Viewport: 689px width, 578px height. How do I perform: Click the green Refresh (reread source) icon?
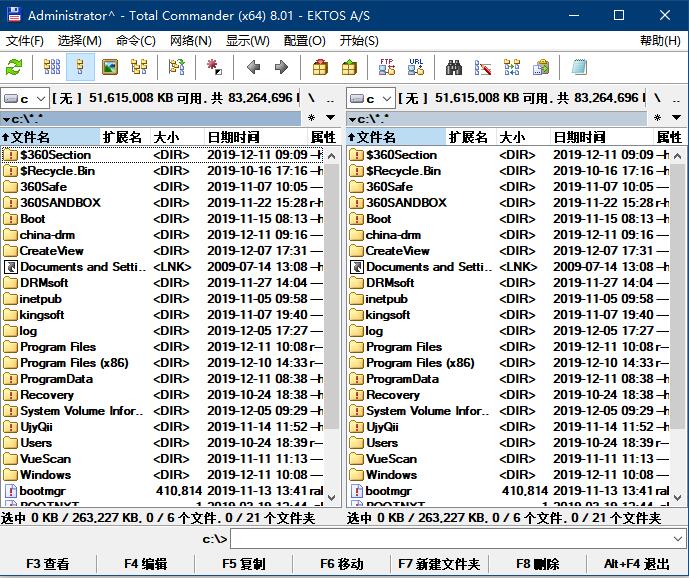coord(14,68)
